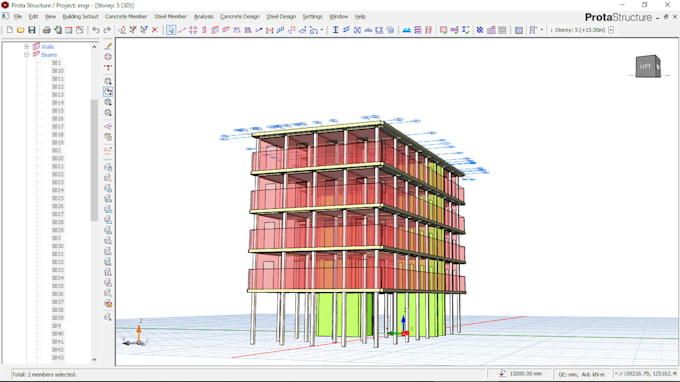Click the red circular target snap icon

(108, 57)
